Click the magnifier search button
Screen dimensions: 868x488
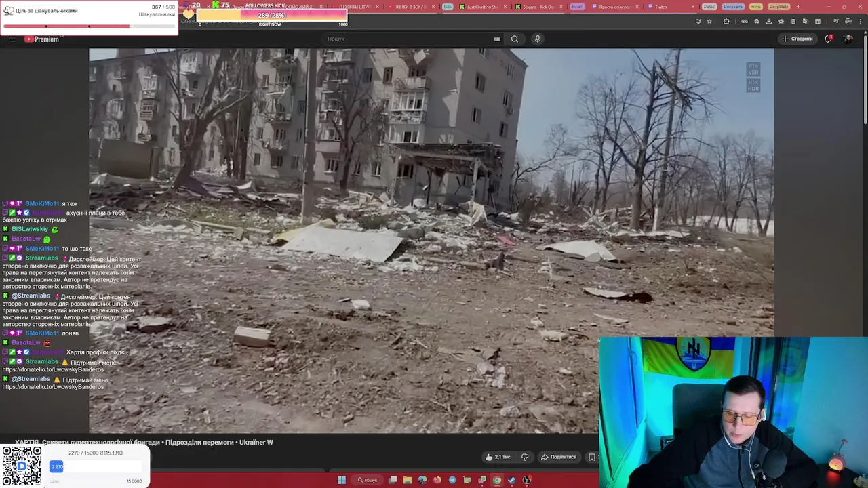(515, 39)
